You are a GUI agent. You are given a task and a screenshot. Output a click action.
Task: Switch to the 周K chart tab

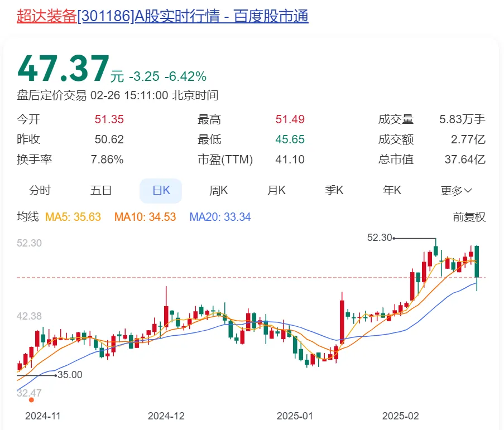click(219, 190)
